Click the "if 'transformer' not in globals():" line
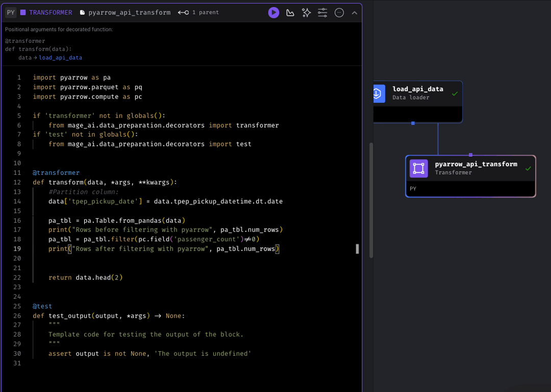This screenshot has width=551, height=392. (x=99, y=116)
